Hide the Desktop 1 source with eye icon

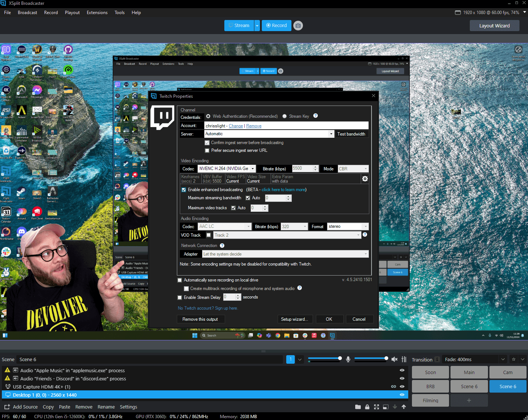(x=402, y=395)
